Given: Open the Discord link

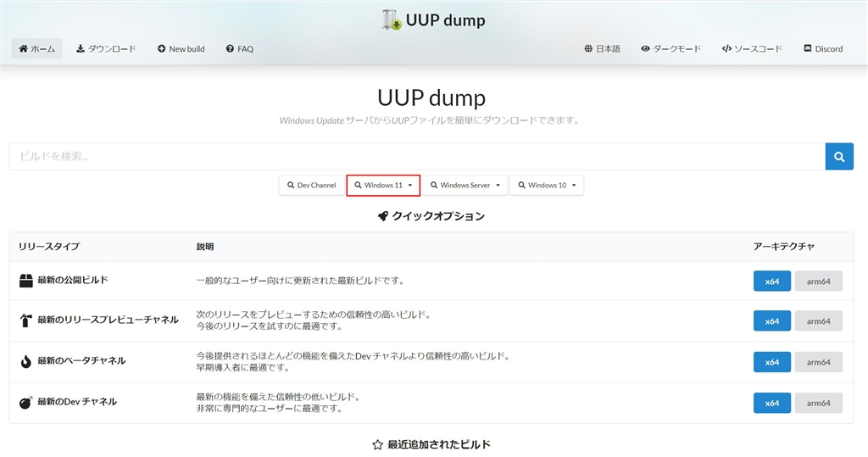Looking at the screenshot, I should pos(823,48).
